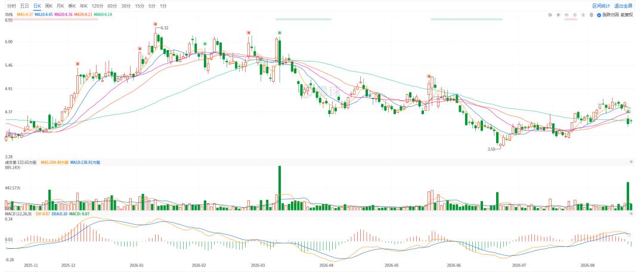This screenshot has width=644, height=272.
Task: Click the green marker above March 2026 candle
Action: pyautogui.click(x=279, y=32)
